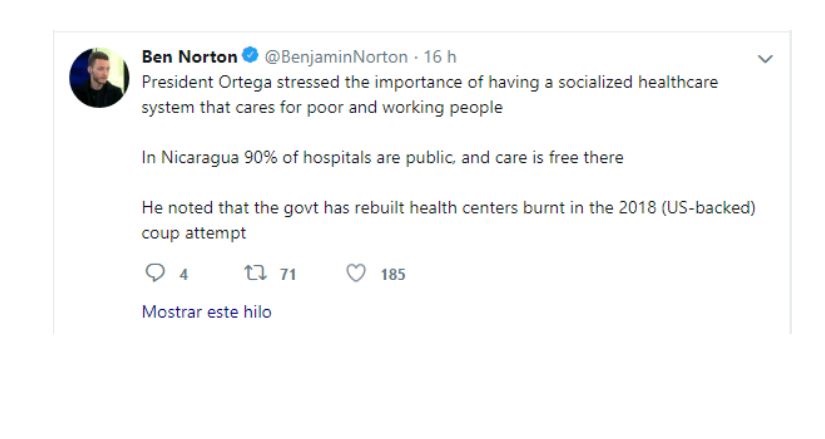Image resolution: width=825 pixels, height=439 pixels.
Task: Click the line starting with President Ortega
Action: 430,82
